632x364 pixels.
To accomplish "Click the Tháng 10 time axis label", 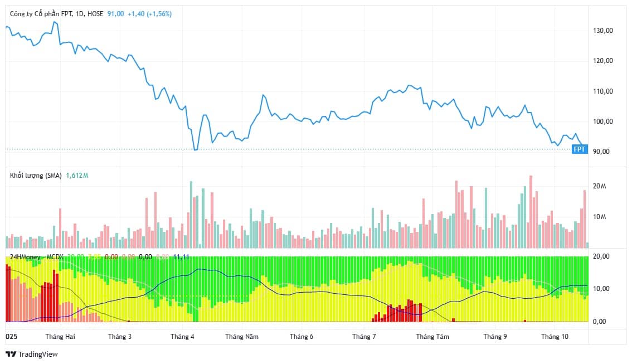I will pos(555,337).
